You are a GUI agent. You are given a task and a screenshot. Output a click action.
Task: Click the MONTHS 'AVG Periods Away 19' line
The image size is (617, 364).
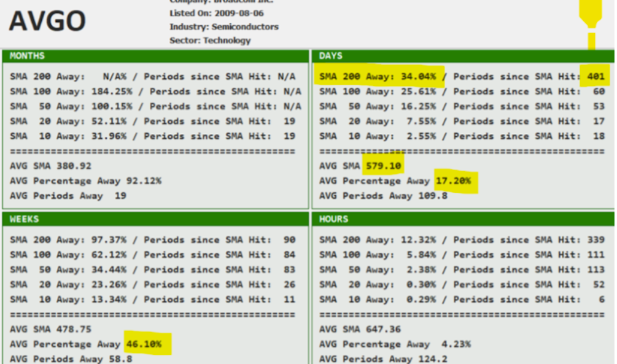tap(68, 196)
